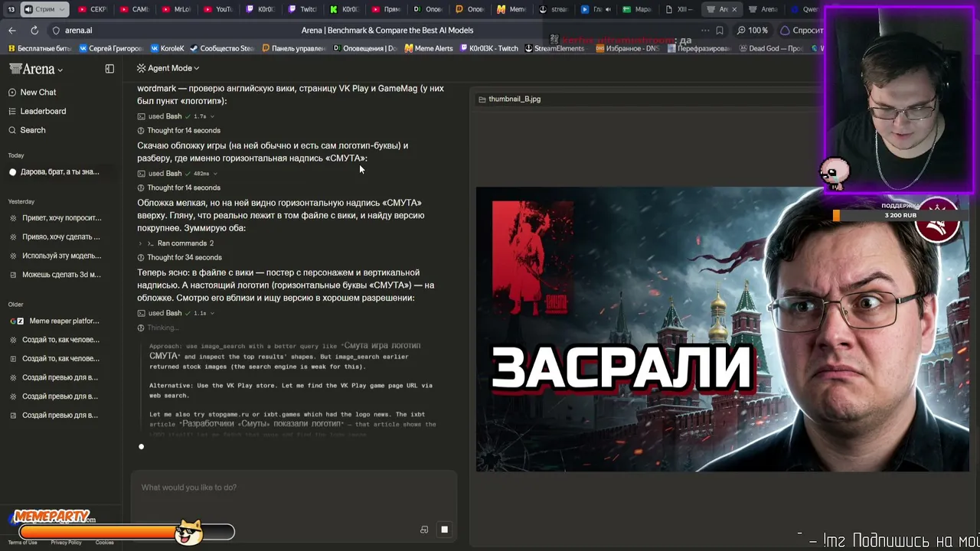The height and width of the screenshot is (551, 980).
Task: Open the Privacy Policy link
Action: (66, 543)
